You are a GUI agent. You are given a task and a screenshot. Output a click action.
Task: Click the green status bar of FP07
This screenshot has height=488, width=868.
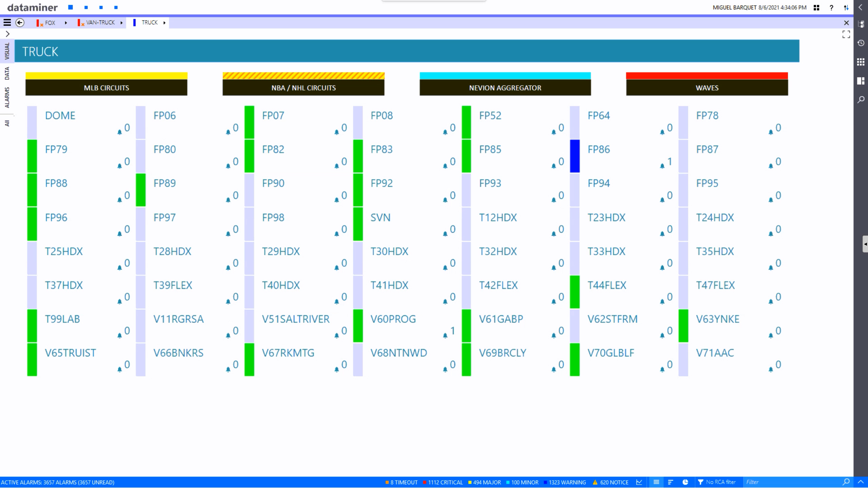point(249,122)
